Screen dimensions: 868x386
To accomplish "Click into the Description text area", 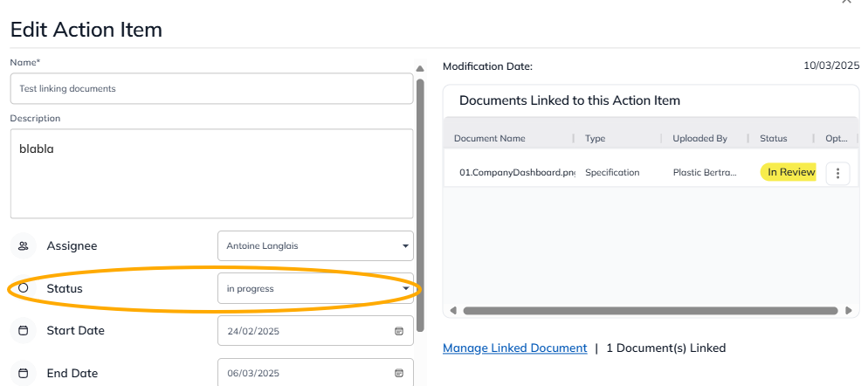I will pos(211,173).
